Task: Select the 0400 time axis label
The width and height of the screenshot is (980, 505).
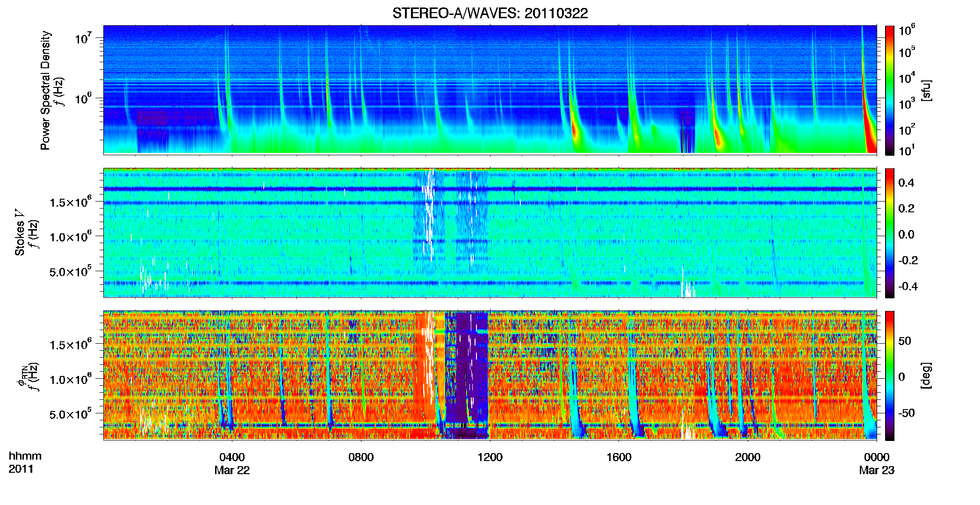Action: (232, 457)
